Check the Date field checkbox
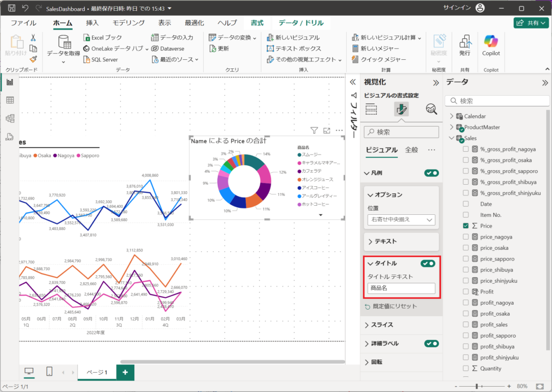552x392 pixels. (466, 204)
